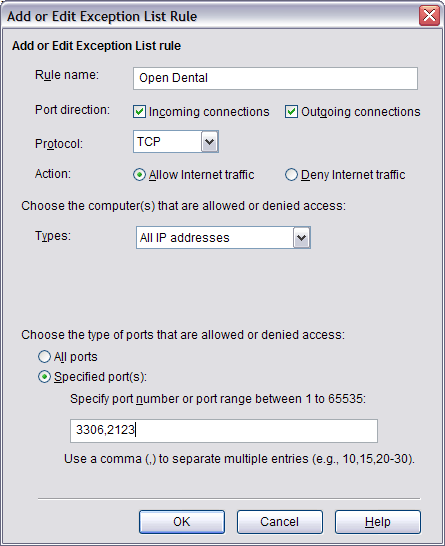Uncheck Incoming connections checkbox
The width and height of the screenshot is (445, 546).
139,112
